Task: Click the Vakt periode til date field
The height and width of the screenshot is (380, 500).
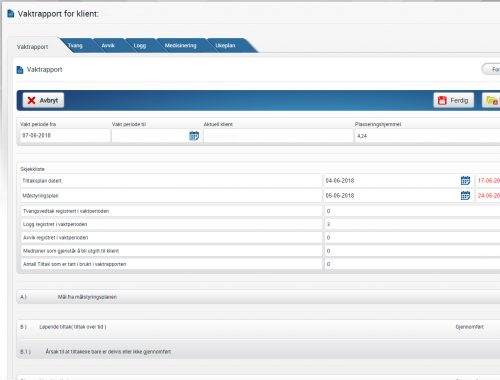Action: point(150,136)
